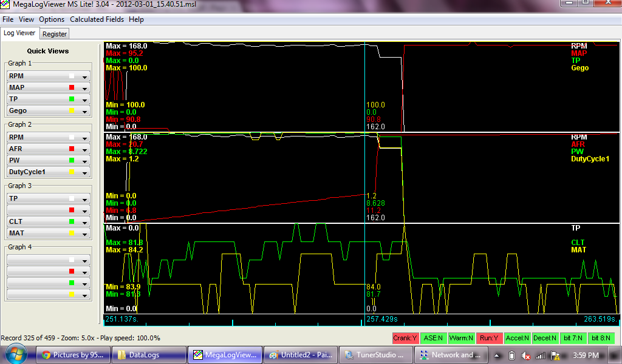
Task: Open Graph 1 MAP field dropdown
Action: (49, 87)
